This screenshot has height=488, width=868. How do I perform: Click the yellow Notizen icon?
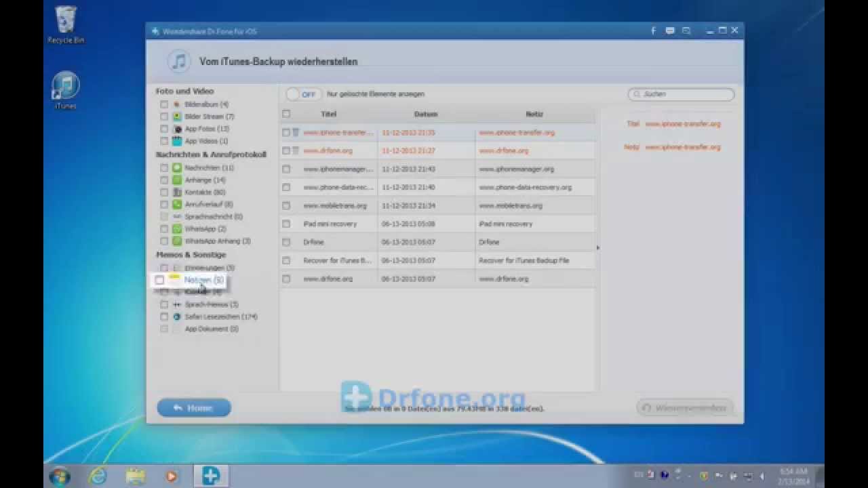(x=174, y=279)
